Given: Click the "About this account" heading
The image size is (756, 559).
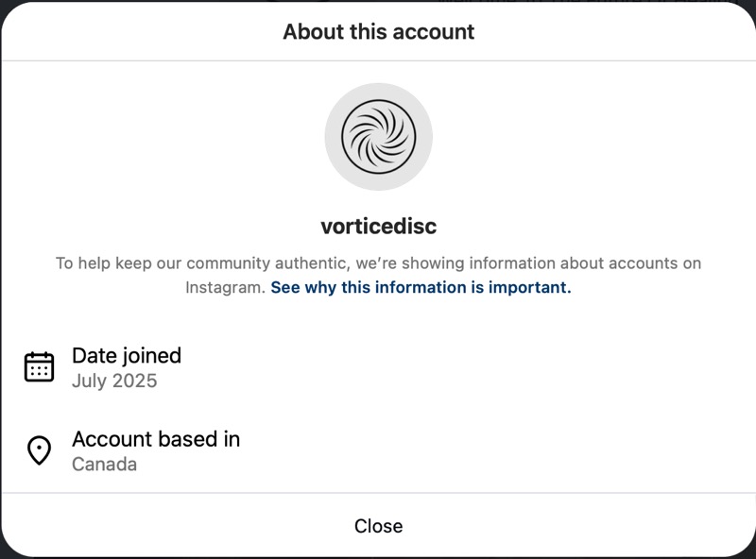Looking at the screenshot, I should (x=378, y=32).
